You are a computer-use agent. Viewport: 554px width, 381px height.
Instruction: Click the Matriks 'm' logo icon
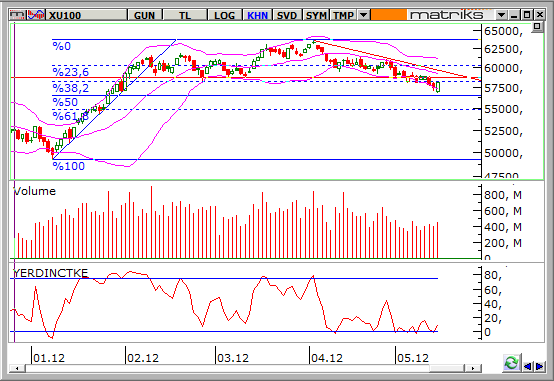tap(18, 15)
